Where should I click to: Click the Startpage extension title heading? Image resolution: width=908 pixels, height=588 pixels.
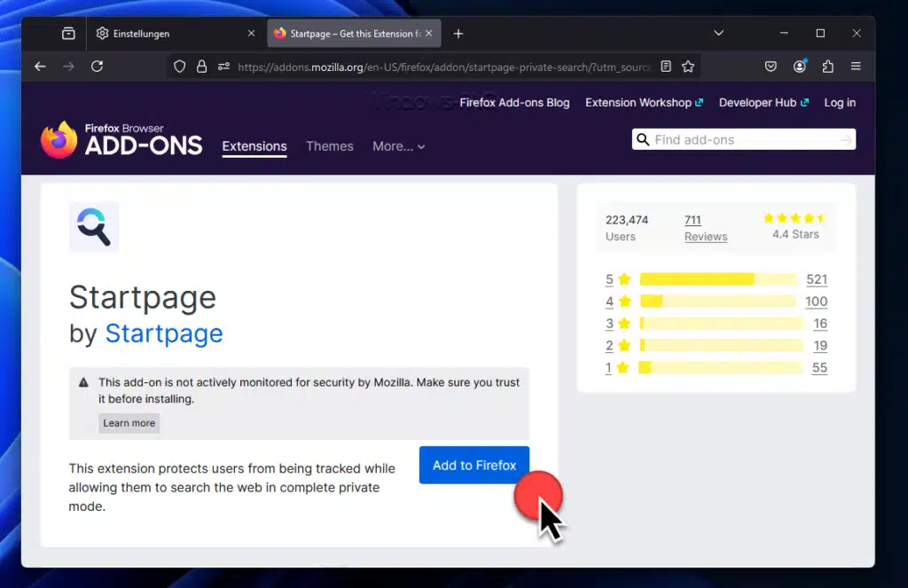[x=143, y=298]
